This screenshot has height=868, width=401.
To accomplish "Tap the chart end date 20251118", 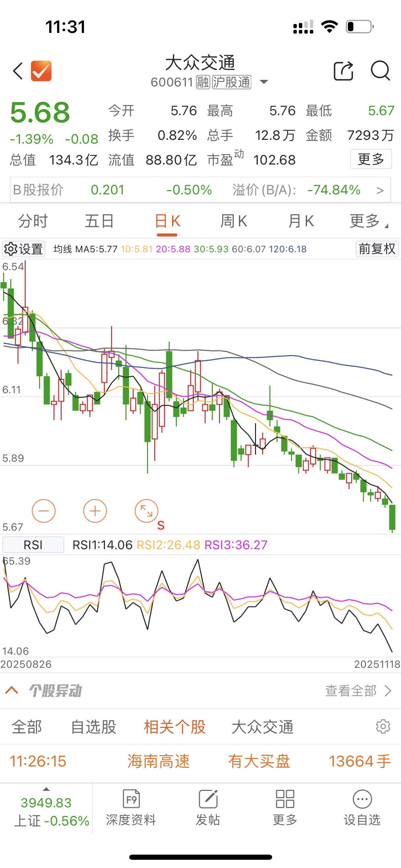I will pos(377,664).
